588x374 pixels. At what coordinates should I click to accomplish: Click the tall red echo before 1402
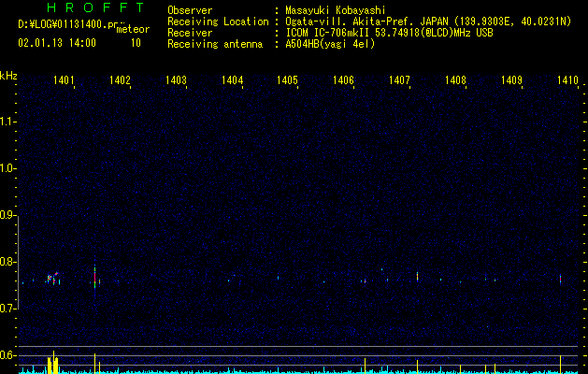click(x=94, y=278)
